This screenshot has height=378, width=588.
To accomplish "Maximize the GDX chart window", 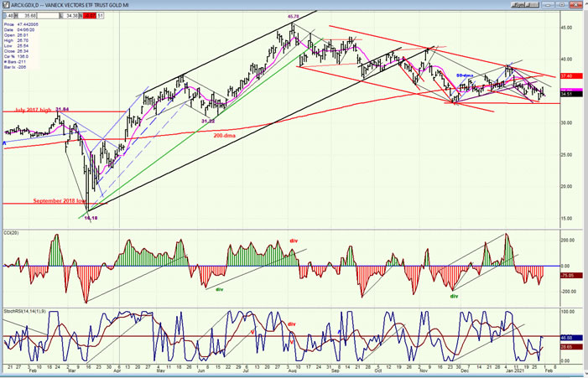I will point(562,5).
